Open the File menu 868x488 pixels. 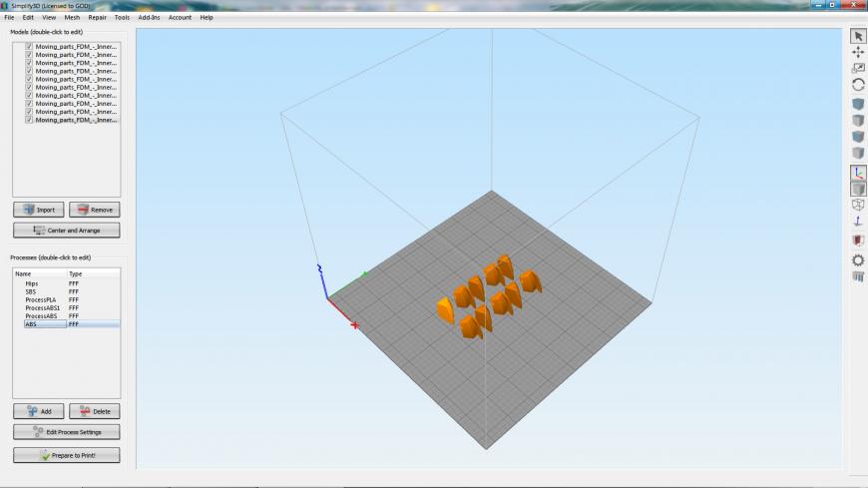(x=9, y=18)
